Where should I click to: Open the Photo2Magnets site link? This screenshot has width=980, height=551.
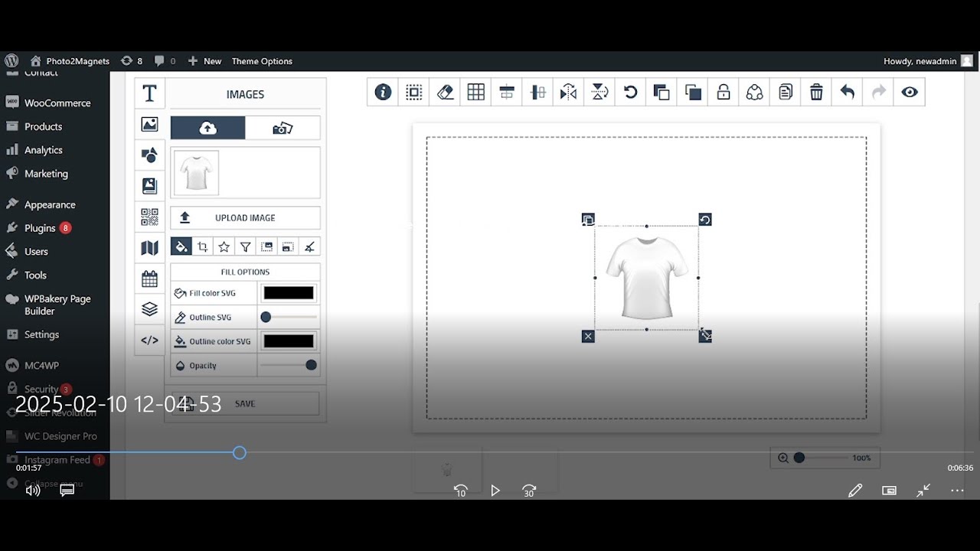(70, 61)
